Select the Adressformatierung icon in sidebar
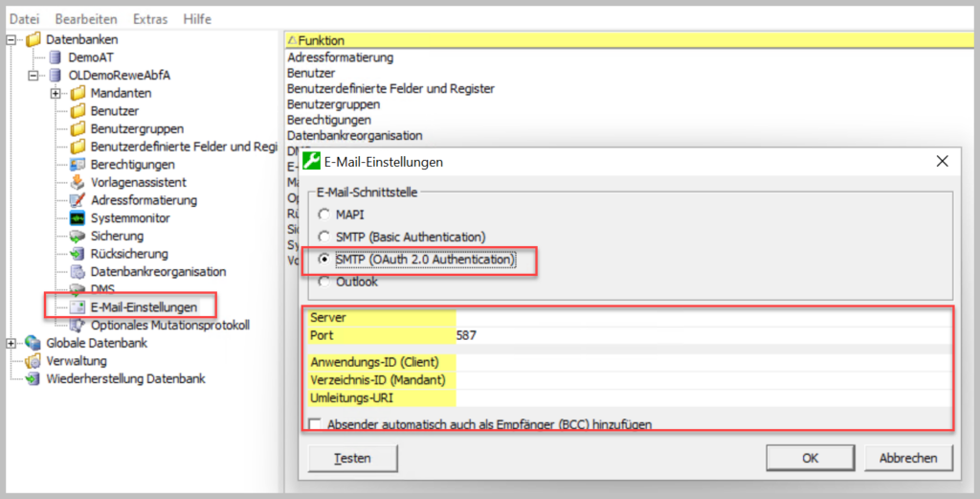980x499 pixels. (78, 200)
